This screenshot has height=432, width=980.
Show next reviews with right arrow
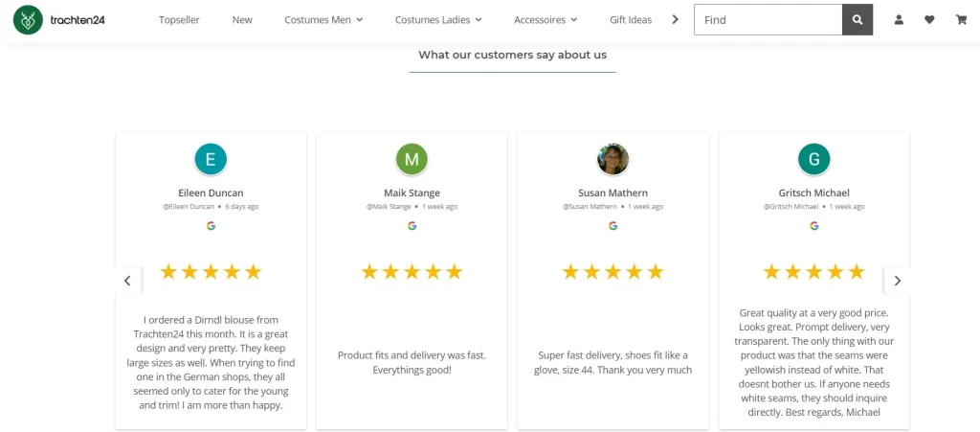click(x=897, y=281)
